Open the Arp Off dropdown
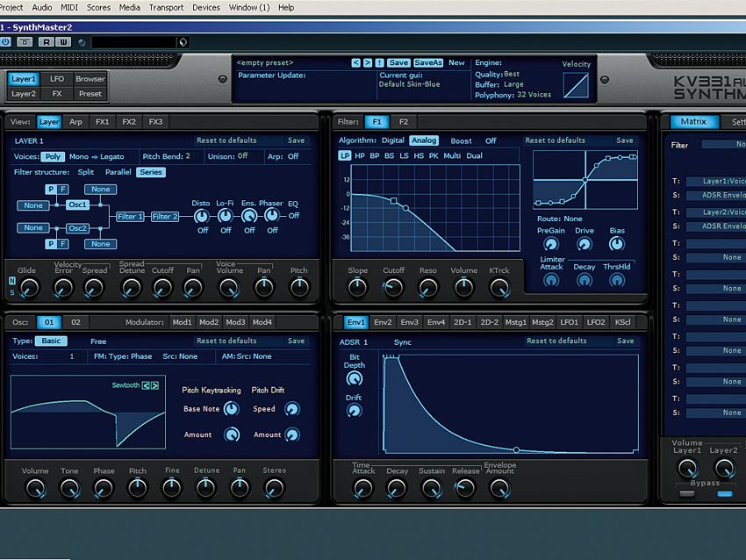Viewport: 746px width, 560px height. click(293, 156)
